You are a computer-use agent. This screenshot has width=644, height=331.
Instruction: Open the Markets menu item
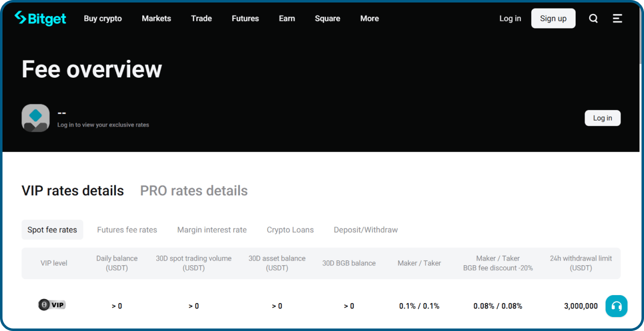[156, 18]
